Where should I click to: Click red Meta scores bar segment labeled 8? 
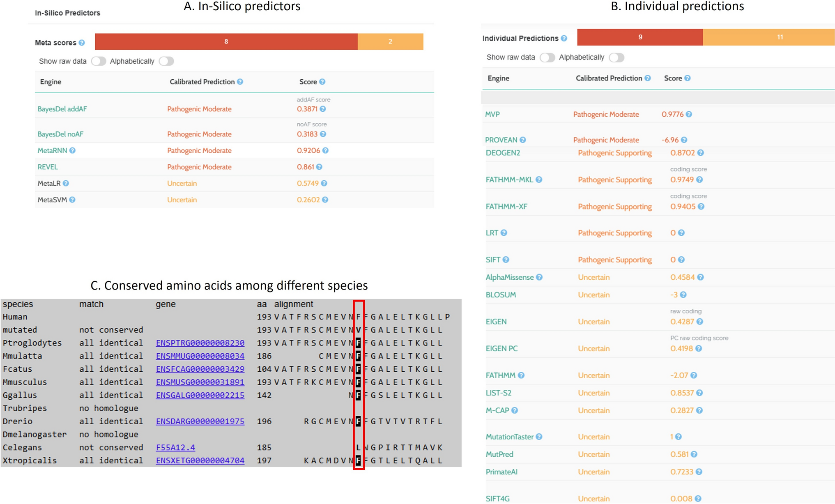(226, 42)
